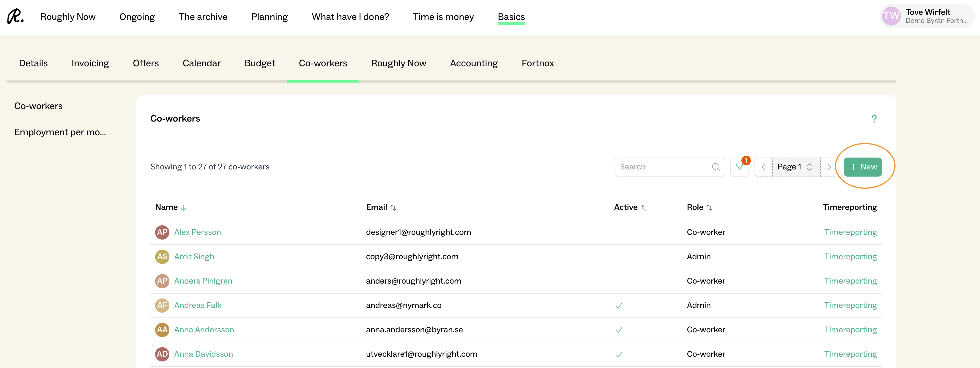Viewport: 980px width, 368px height.
Task: Go to previous page chevron
Action: point(763,167)
